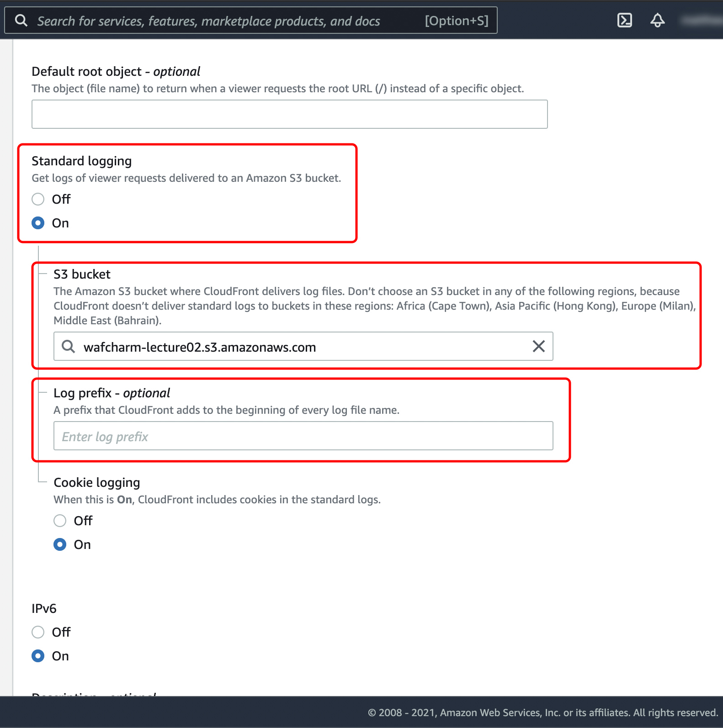Disable Cookie logging with the Off radio
This screenshot has width=723, height=728.
point(60,521)
